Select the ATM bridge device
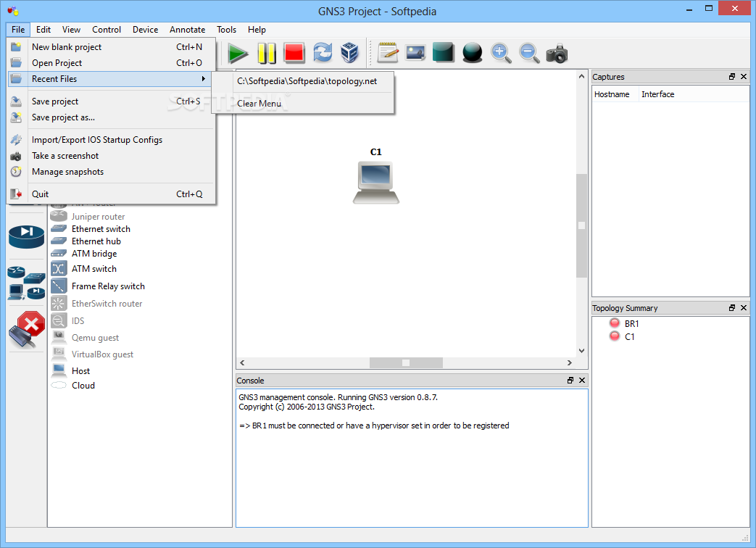Image resolution: width=756 pixels, height=548 pixels. 94,254
